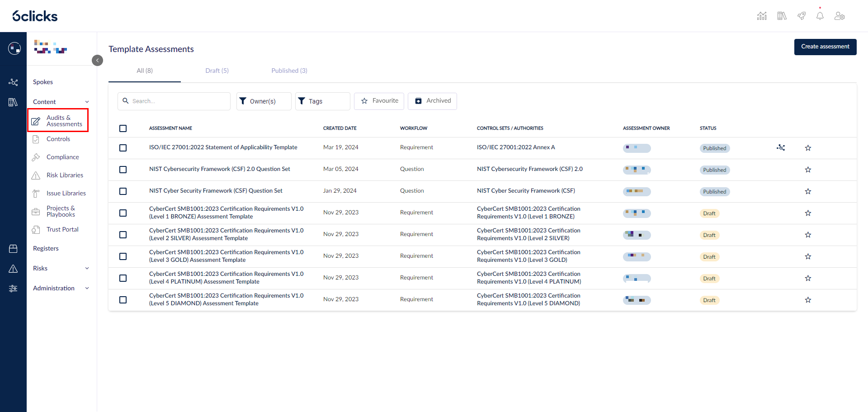This screenshot has height=412, width=868.
Task: Open the Tags filter dropdown
Action: click(x=322, y=101)
